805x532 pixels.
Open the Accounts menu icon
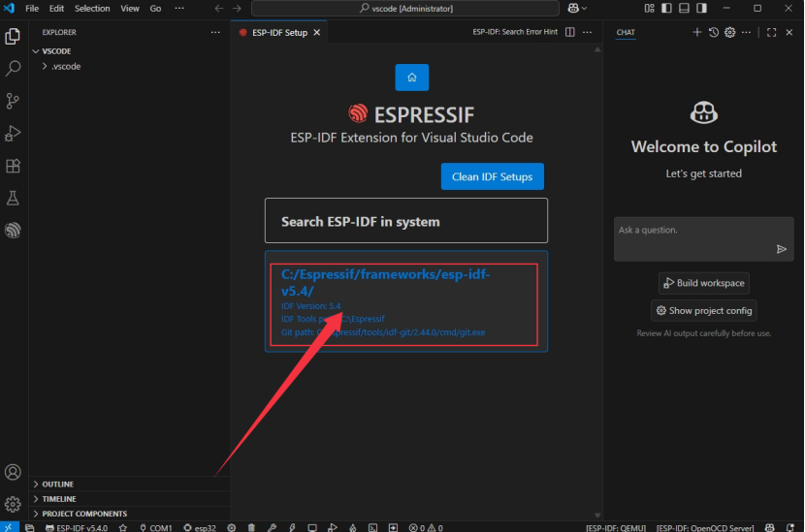click(x=13, y=472)
